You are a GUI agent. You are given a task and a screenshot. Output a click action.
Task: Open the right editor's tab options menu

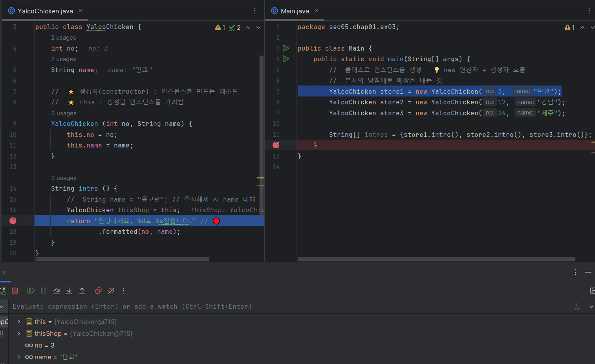589,11
